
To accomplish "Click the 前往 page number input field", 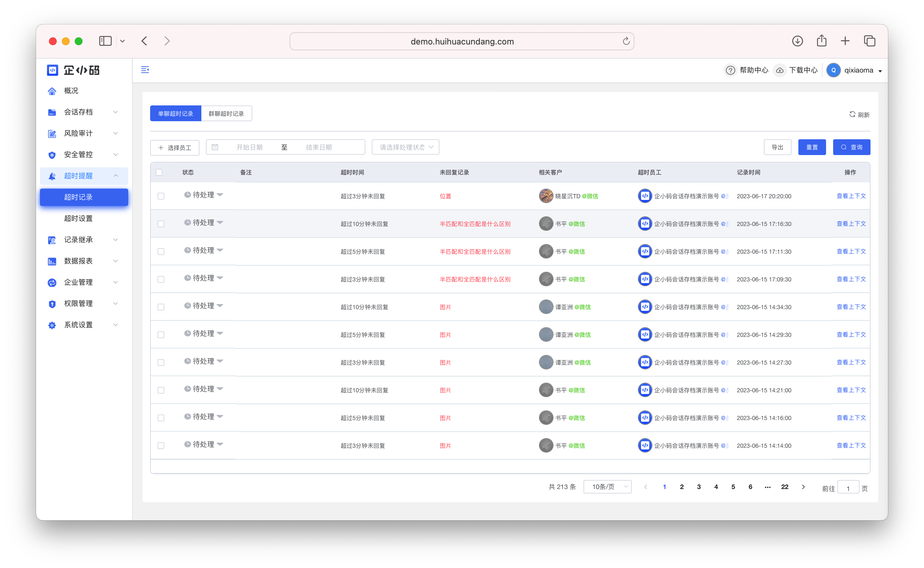I will click(848, 488).
